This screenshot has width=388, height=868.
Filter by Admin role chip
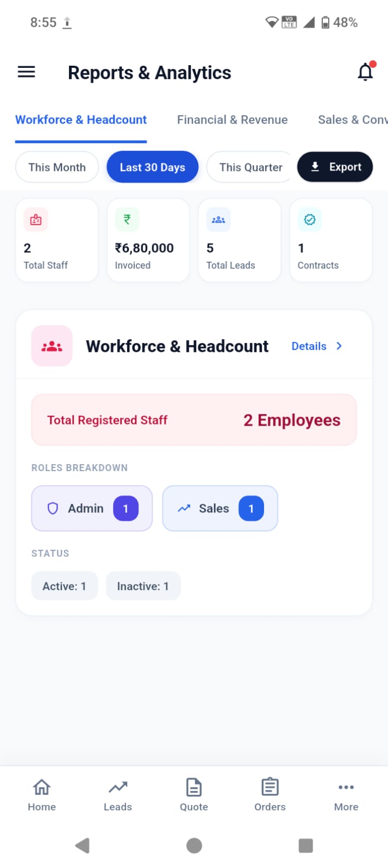pos(92,509)
